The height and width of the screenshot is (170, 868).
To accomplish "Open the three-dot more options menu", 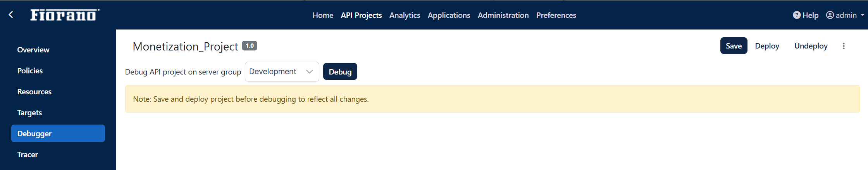I will pyautogui.click(x=844, y=46).
